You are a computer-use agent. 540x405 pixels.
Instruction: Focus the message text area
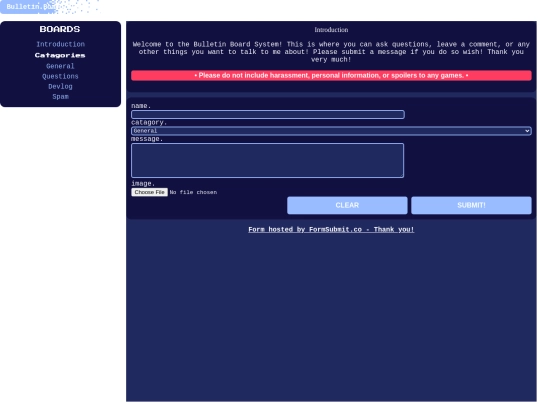tap(268, 160)
